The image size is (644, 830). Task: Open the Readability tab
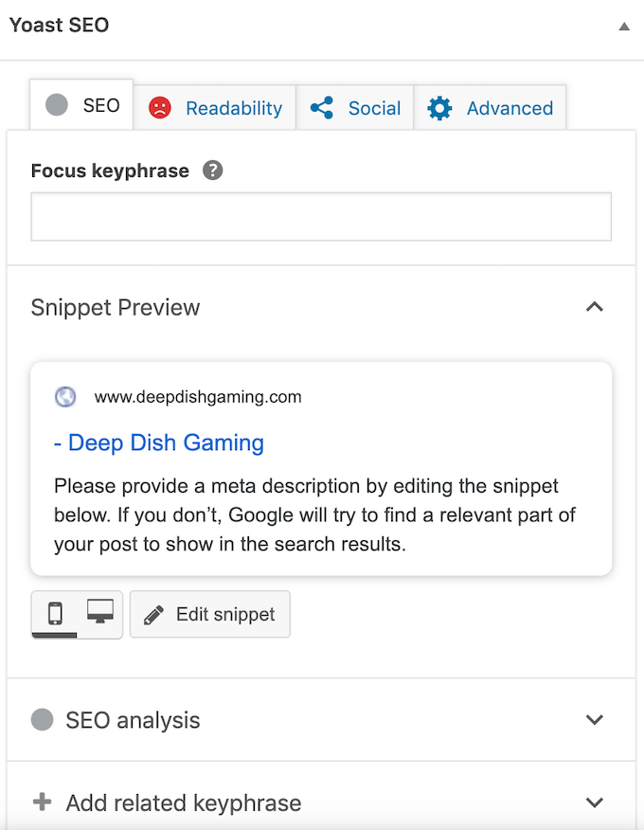215,108
